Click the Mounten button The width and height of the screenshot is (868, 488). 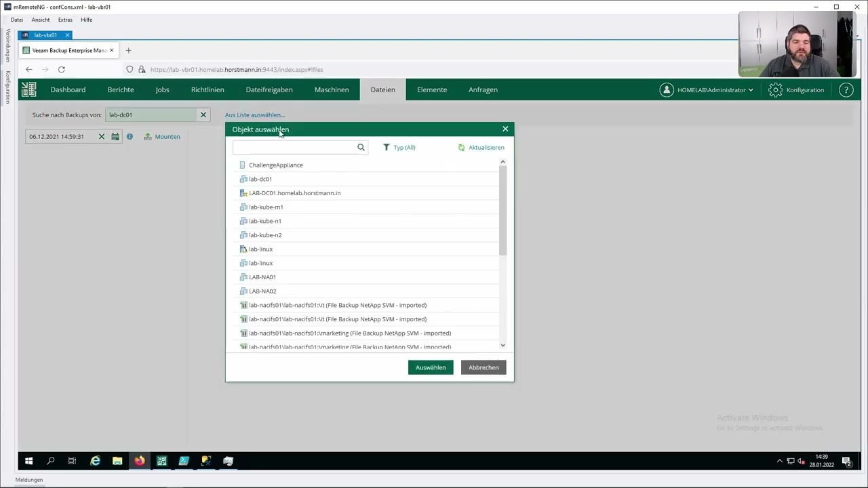tap(162, 136)
